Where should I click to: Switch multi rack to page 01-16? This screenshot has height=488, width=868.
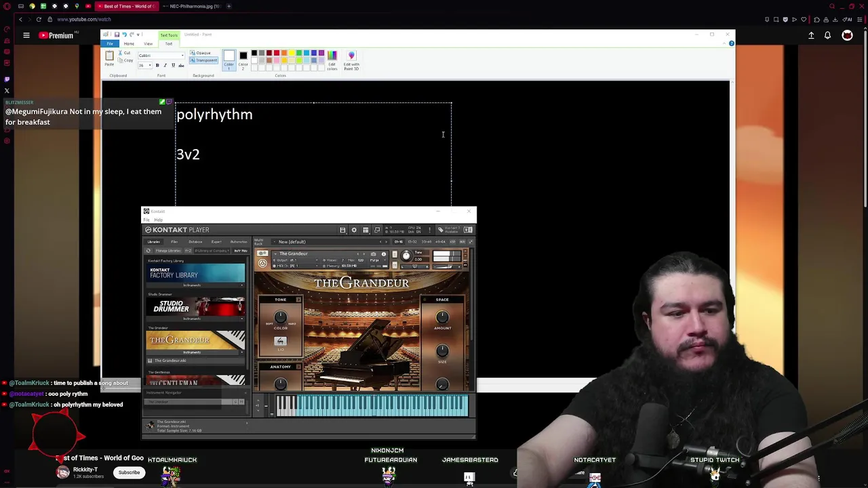tap(399, 242)
